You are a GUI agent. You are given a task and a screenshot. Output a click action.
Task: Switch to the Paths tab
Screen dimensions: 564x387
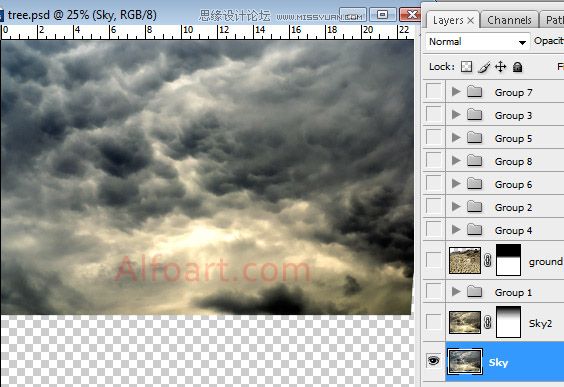[x=552, y=20]
